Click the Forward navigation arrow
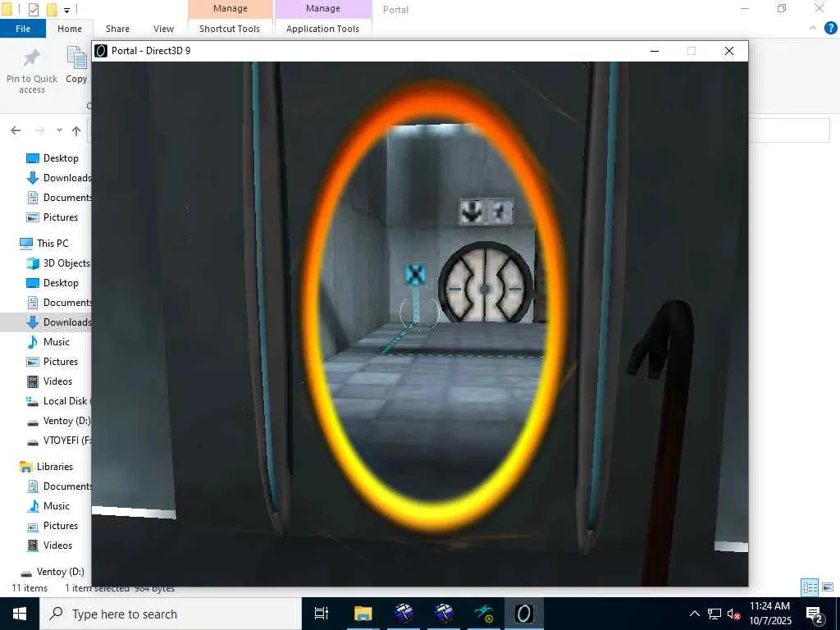 [39, 130]
